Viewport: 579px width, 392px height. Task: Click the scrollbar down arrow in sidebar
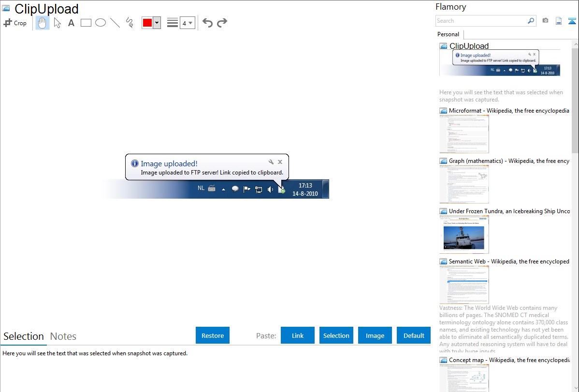click(575, 388)
